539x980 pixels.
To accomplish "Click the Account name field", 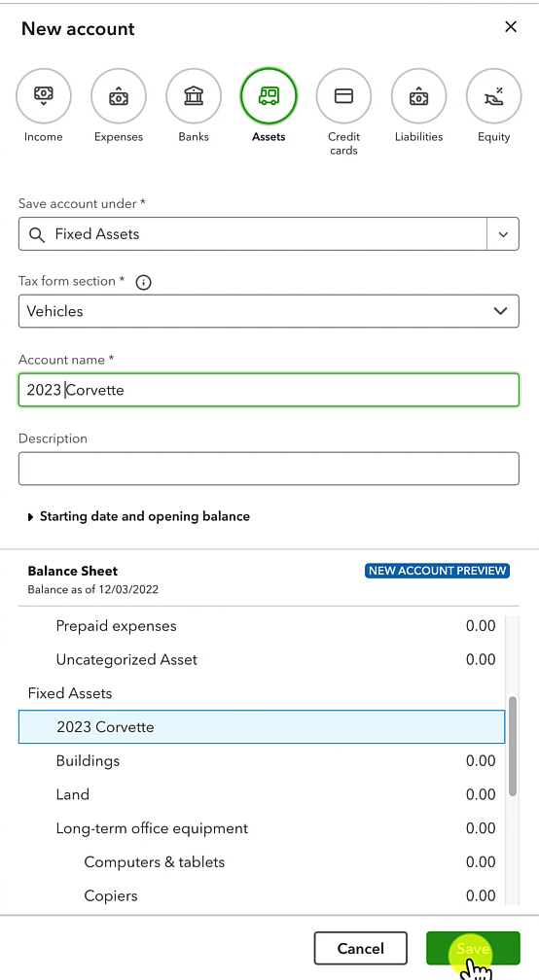I will tap(269, 390).
